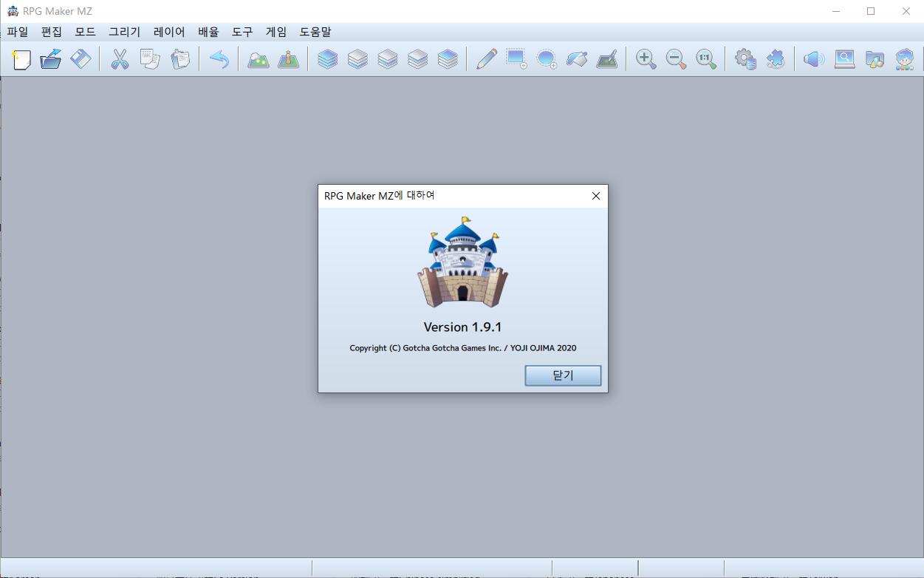Screen dimensions: 924x578
Task: Switch to Map mode icon
Action: [258, 59]
